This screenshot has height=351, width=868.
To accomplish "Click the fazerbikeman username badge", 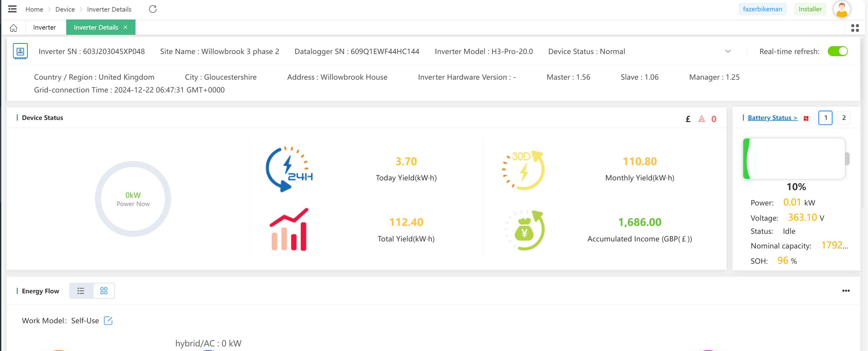I will point(762,9).
